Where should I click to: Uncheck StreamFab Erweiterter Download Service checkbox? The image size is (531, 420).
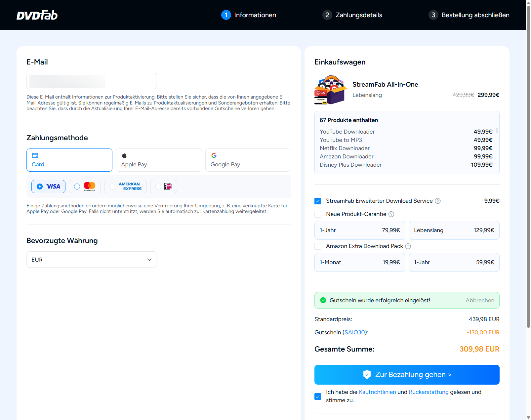point(318,201)
